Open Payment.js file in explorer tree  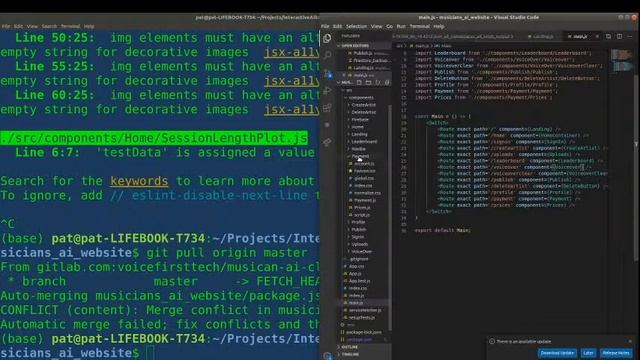click(365, 200)
